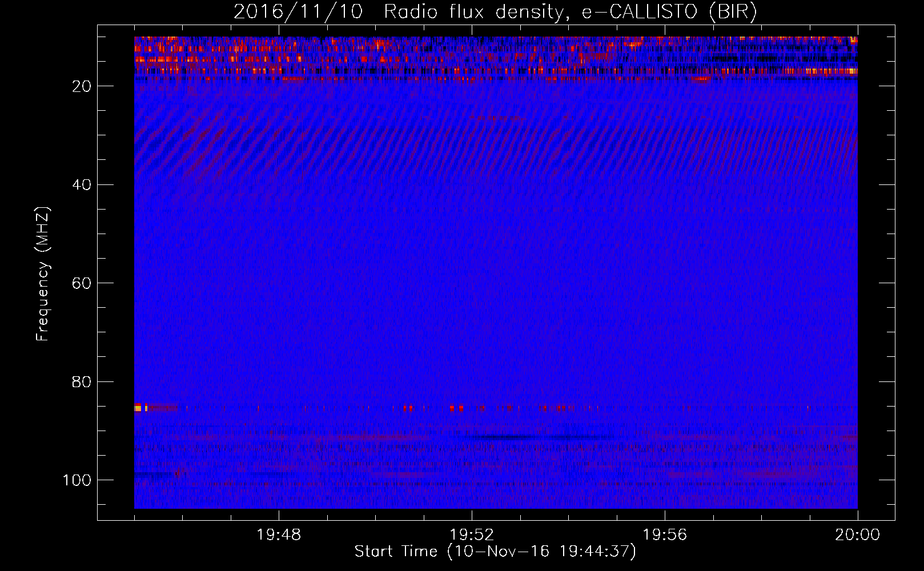The width and height of the screenshot is (924, 571).
Task: Click the '19:52' time tick label
Action: click(472, 535)
